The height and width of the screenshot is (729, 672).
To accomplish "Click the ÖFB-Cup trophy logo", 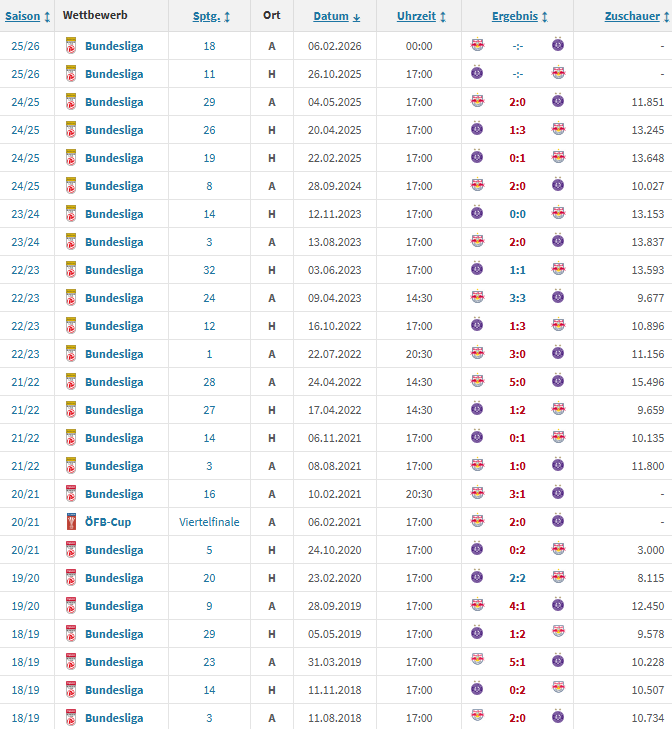I will pos(70,522).
